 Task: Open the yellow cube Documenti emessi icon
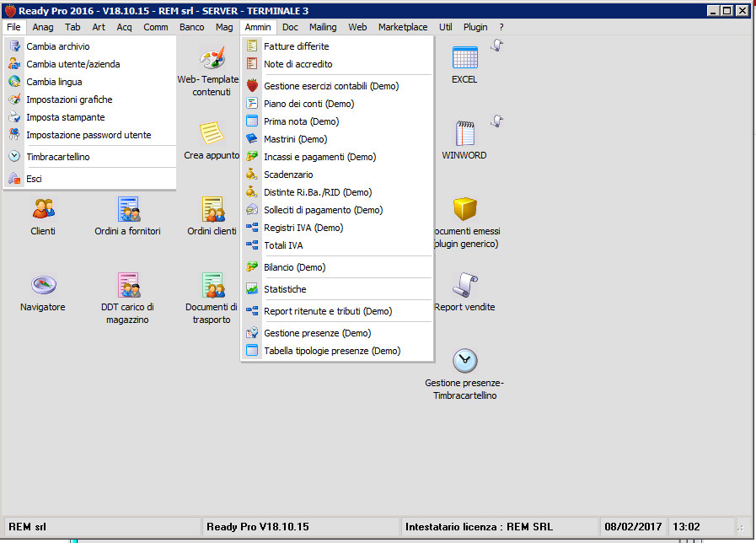[464, 209]
